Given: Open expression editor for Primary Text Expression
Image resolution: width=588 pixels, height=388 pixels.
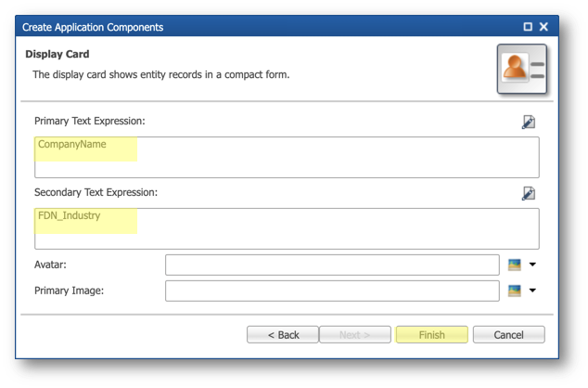Looking at the screenshot, I should [529, 122].
